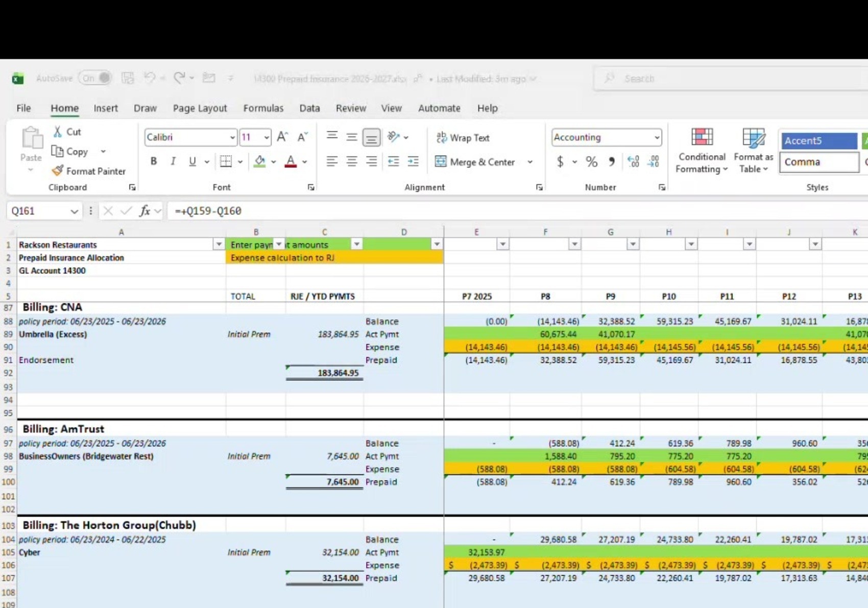Expand the Copy options arrow
This screenshot has height=608, width=868.
pos(103,152)
